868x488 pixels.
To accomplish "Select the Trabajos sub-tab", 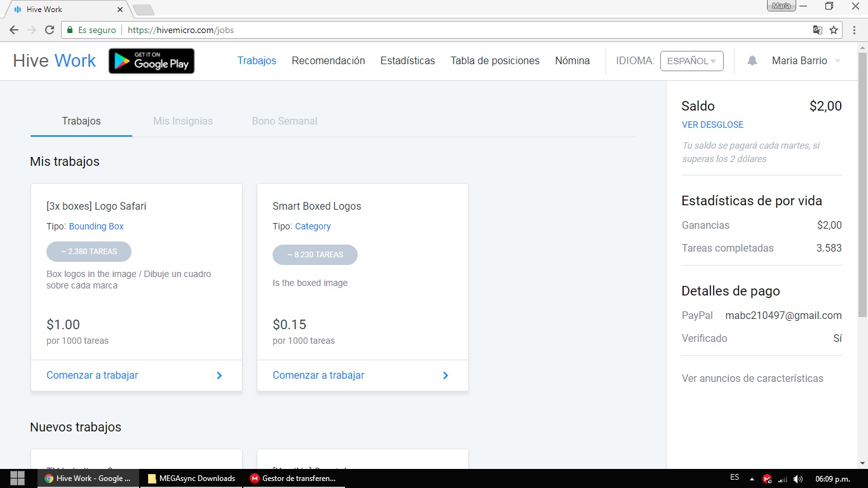I will pyautogui.click(x=81, y=121).
